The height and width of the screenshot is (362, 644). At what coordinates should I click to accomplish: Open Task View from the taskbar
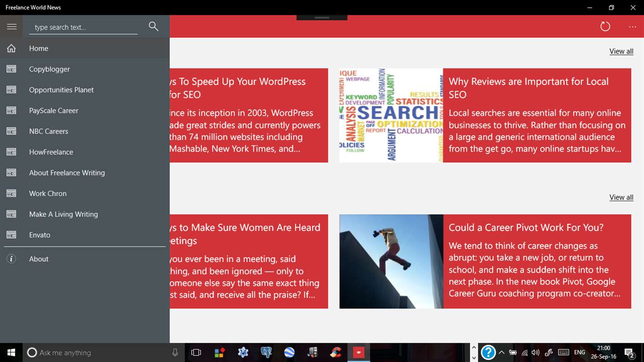(x=196, y=353)
